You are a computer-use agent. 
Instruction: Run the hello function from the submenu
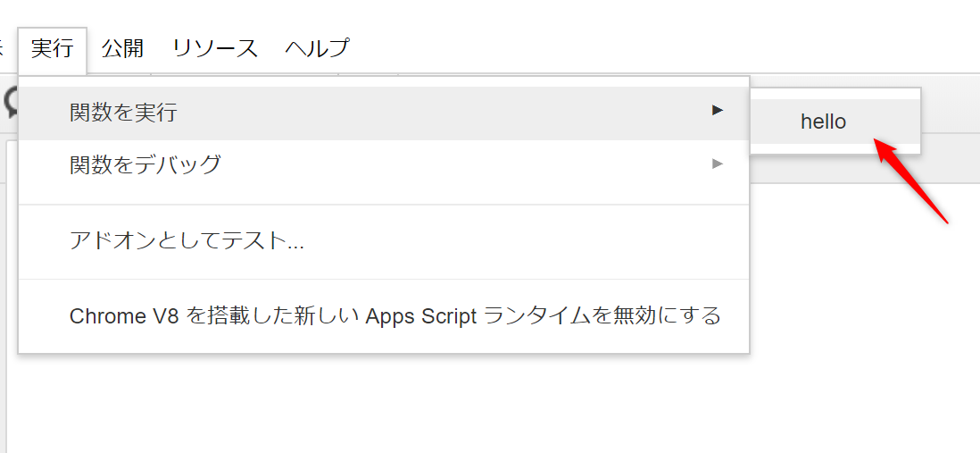(x=823, y=122)
